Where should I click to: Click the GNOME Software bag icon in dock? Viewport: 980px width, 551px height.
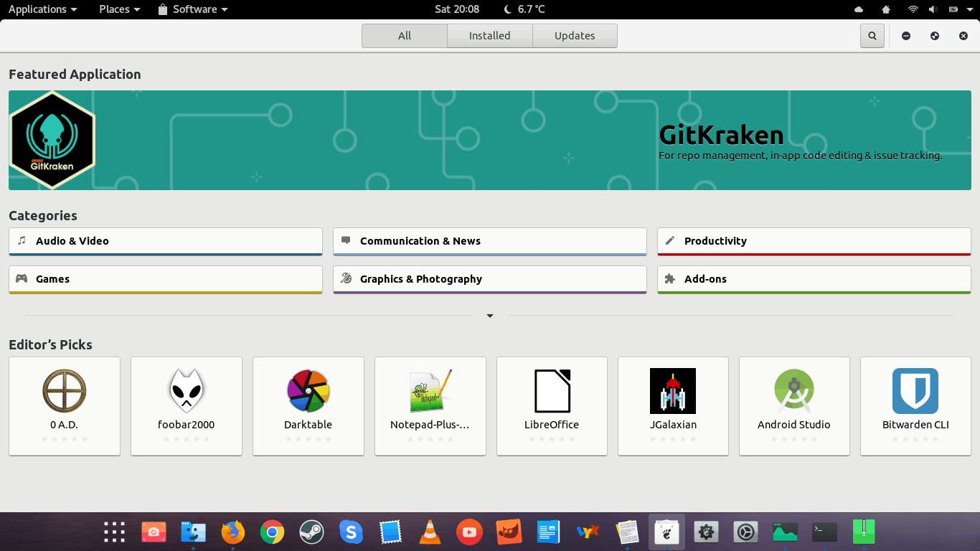click(666, 532)
